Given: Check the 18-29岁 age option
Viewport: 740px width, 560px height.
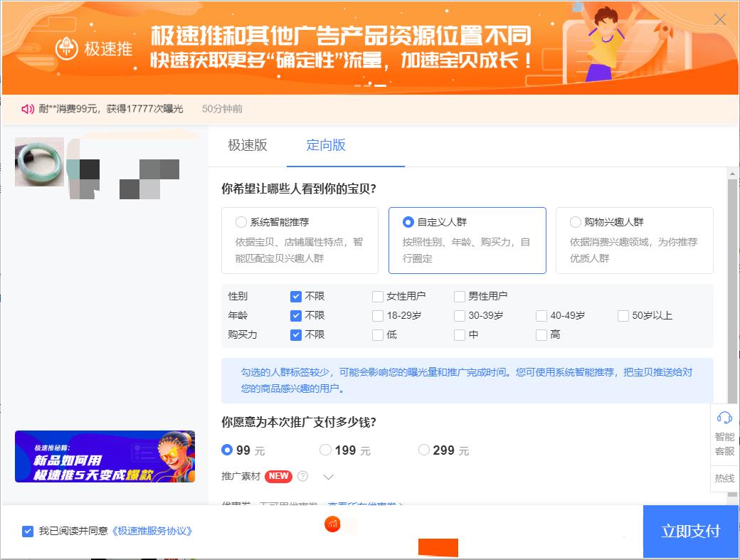Looking at the screenshot, I should pyautogui.click(x=377, y=315).
